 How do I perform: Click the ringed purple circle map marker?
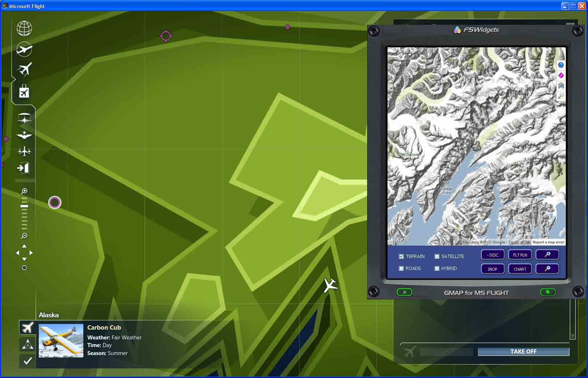[55, 202]
